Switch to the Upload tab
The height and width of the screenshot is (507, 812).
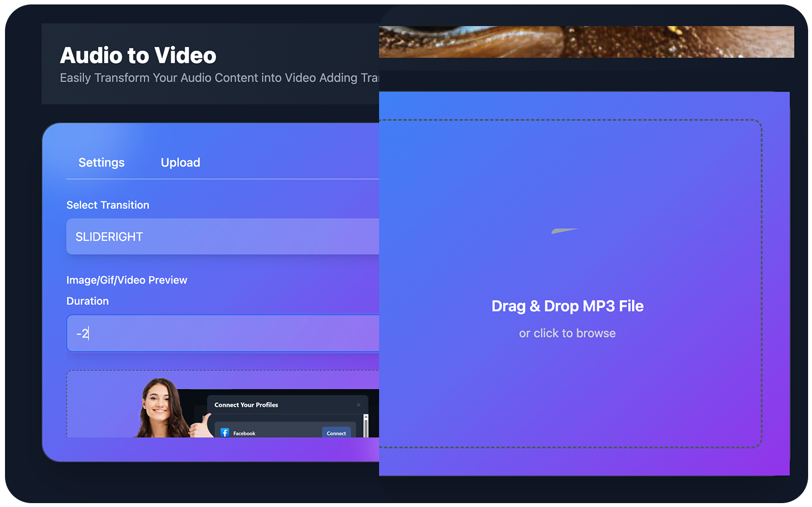[x=180, y=162]
